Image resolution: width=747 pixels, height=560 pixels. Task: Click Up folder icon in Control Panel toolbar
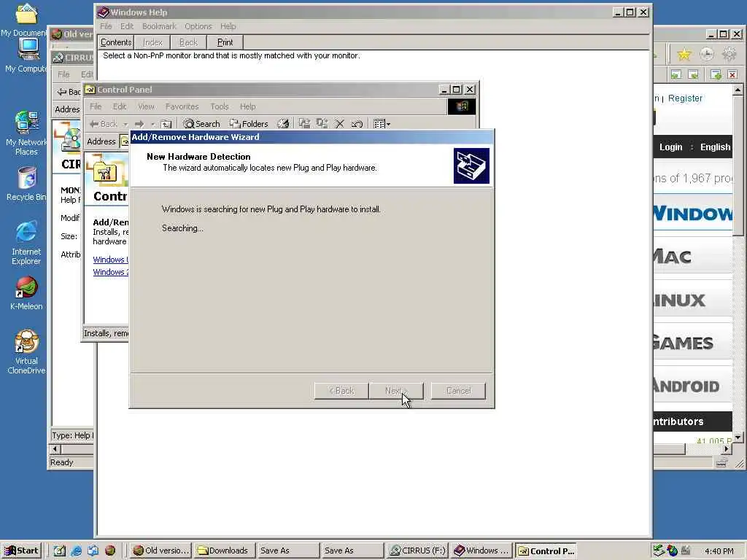[166, 124]
